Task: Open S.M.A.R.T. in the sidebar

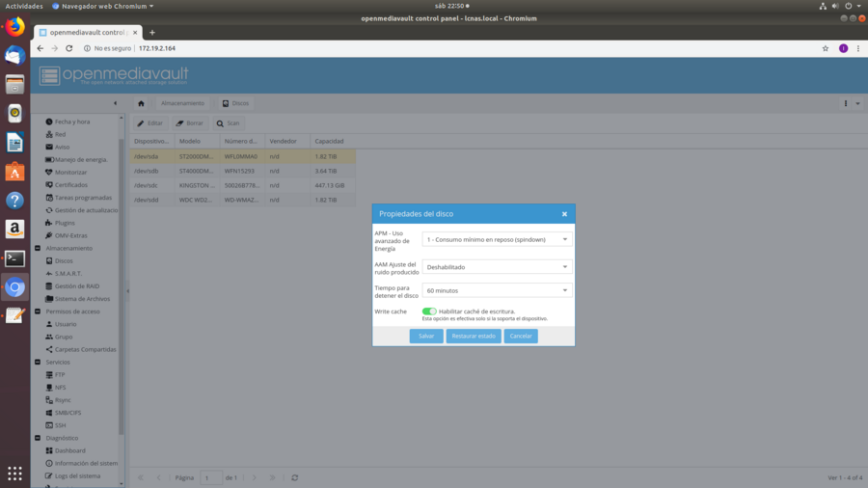Action: [68, 274]
